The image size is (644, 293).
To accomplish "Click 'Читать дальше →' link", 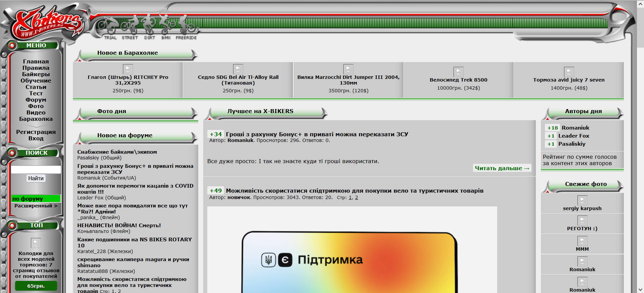I will pyautogui.click(x=502, y=168).
